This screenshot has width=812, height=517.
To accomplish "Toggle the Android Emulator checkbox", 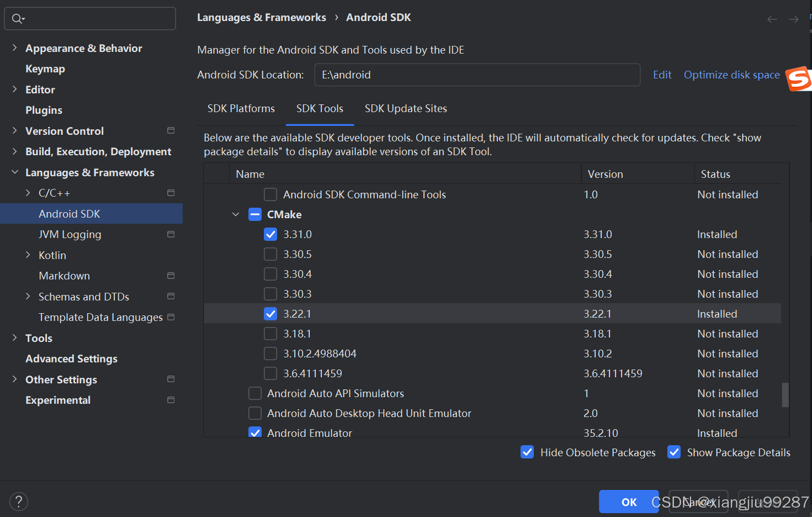I will 255,432.
